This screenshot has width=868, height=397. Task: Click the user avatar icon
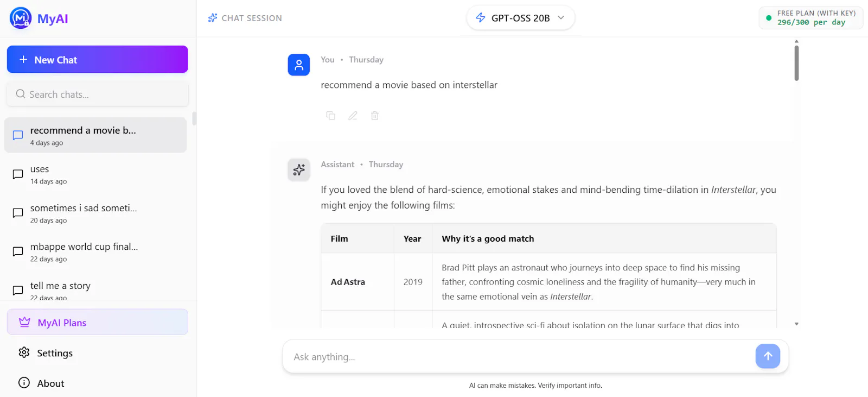pyautogui.click(x=299, y=65)
